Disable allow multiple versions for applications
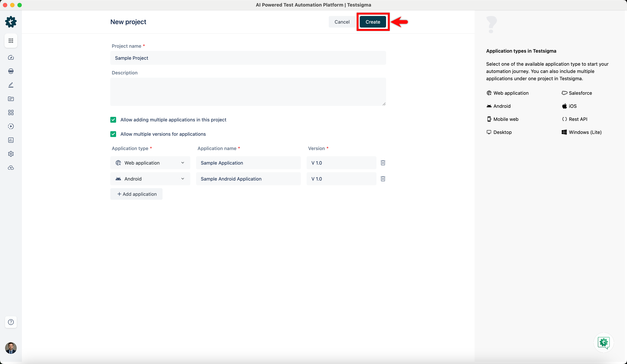Viewport: 627px width, 364px height. (113, 134)
